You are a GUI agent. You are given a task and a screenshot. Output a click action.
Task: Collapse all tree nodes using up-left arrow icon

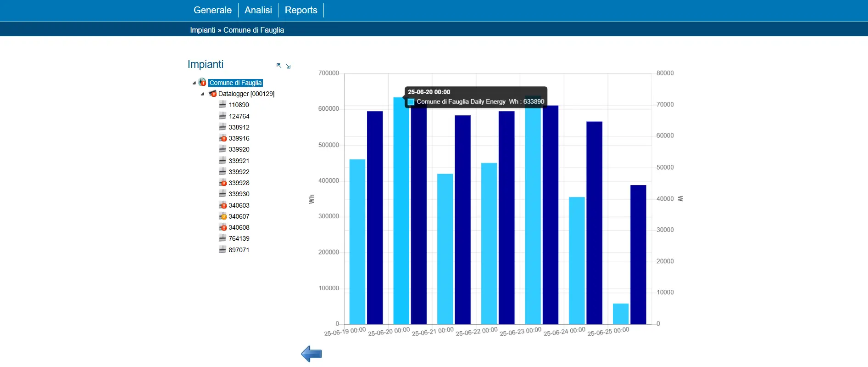tap(279, 66)
